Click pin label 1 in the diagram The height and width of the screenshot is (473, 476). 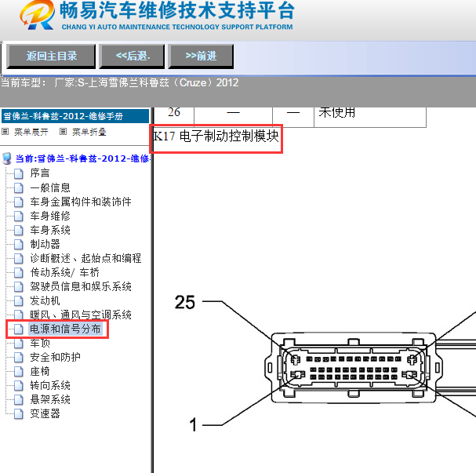193,424
